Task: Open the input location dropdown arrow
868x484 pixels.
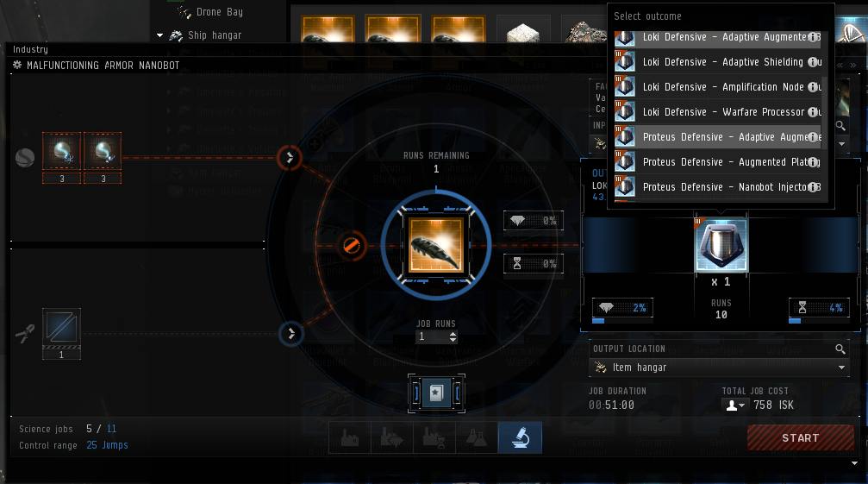Action: (842, 144)
